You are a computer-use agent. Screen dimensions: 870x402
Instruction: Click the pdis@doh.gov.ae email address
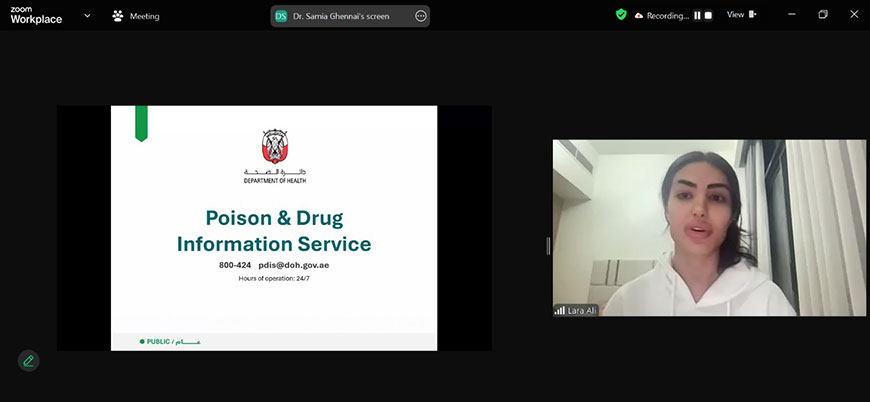pos(294,265)
